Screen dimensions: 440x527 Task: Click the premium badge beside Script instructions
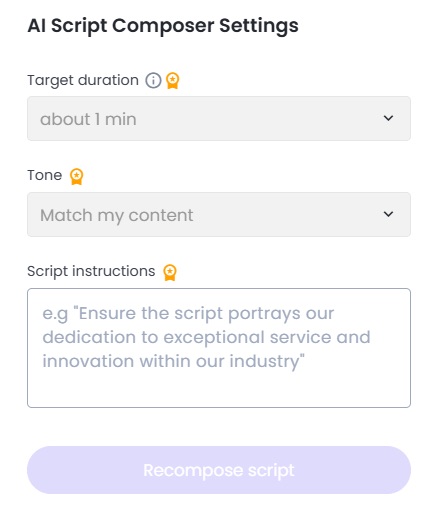click(x=170, y=272)
